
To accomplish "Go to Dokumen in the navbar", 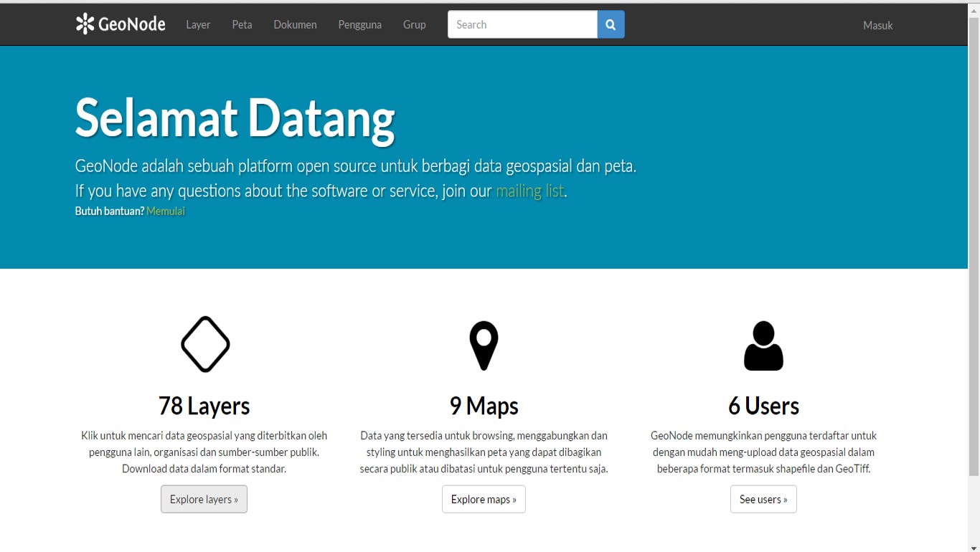I will [295, 24].
